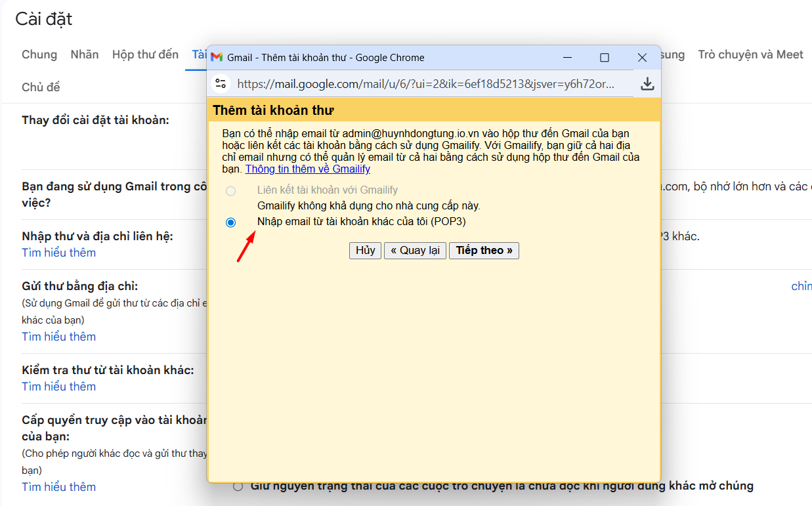Open the Thông tin thêm về Gmailify link

pos(308,169)
